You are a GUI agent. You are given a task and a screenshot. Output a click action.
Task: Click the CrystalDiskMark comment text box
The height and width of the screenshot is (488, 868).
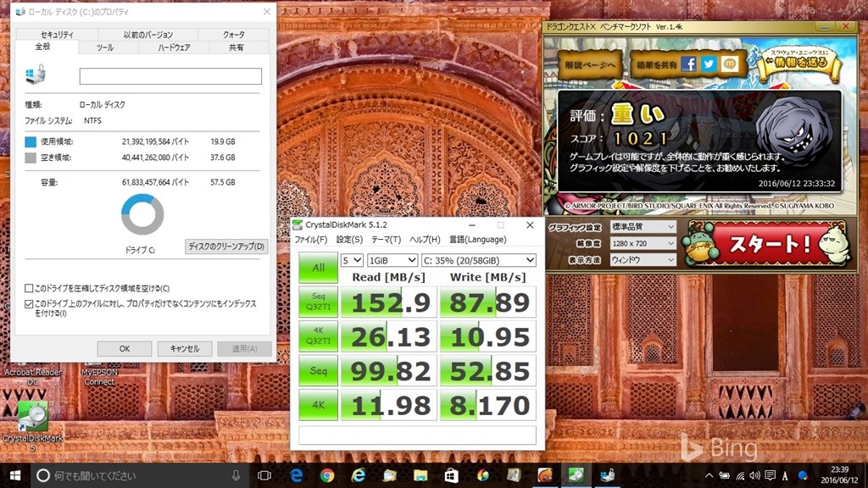pyautogui.click(x=417, y=435)
